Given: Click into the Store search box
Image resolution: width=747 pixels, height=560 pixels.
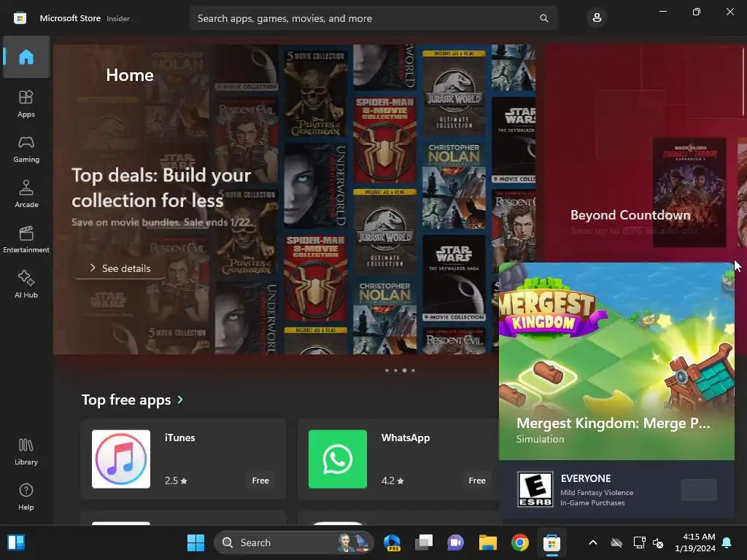Looking at the screenshot, I should pos(373,18).
